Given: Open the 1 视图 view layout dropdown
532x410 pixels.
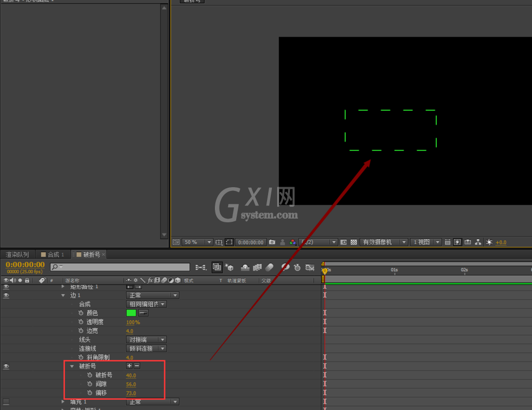Looking at the screenshot, I should click(x=426, y=242).
